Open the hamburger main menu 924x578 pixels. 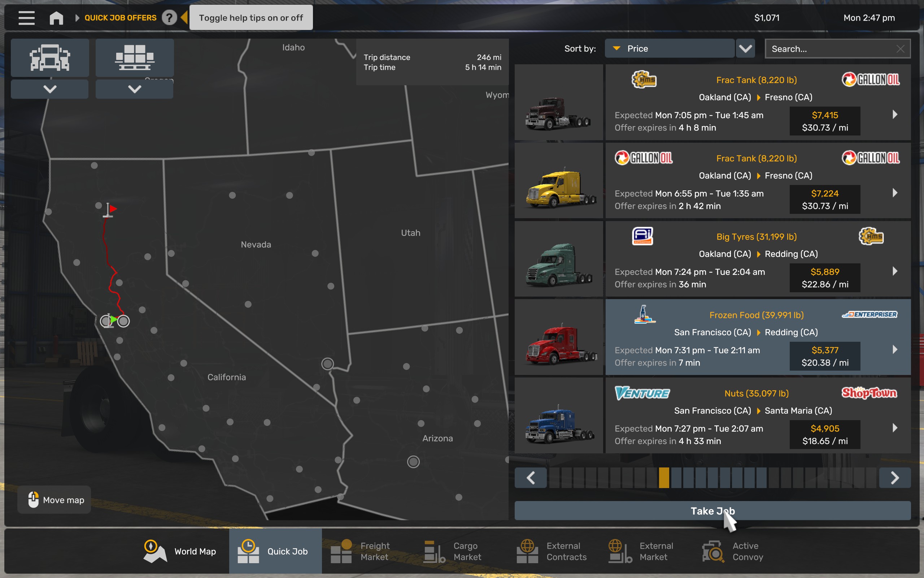[26, 18]
